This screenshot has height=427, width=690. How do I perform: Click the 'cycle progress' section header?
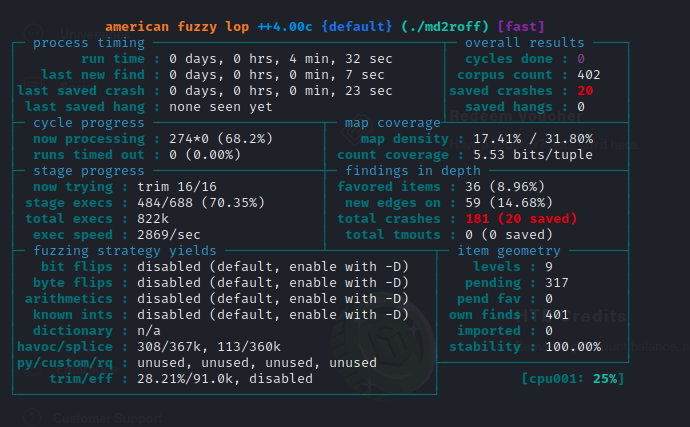(89, 123)
